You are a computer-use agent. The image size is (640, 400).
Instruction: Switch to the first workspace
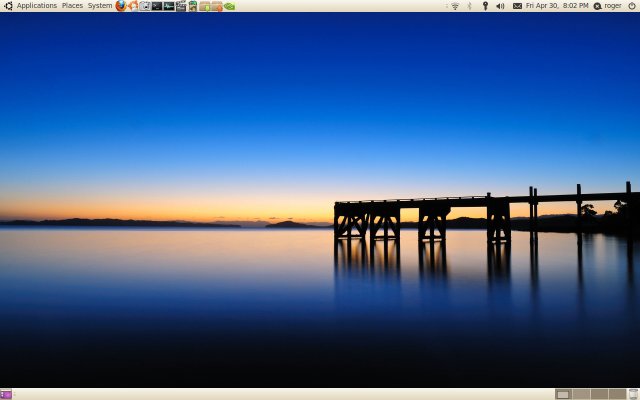(x=563, y=394)
